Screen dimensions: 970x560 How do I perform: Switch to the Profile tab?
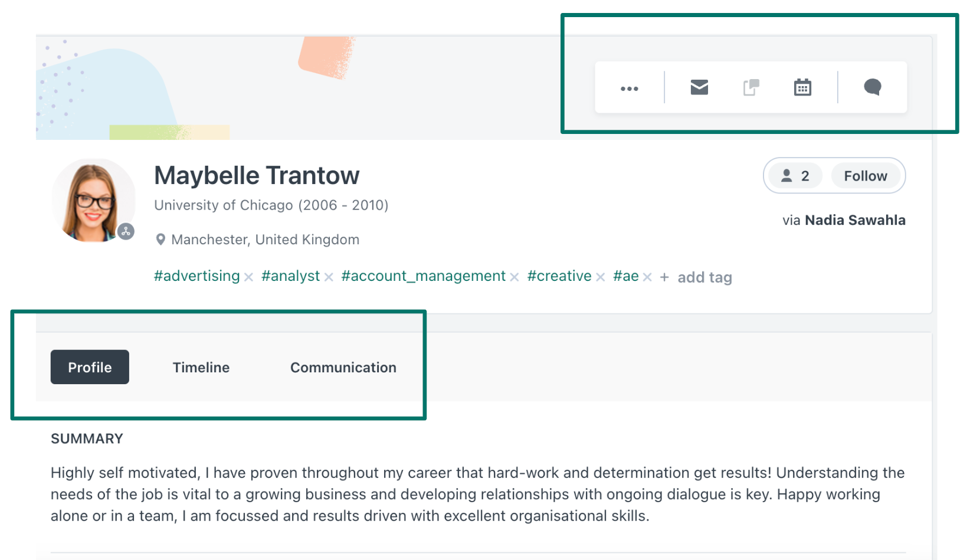point(90,367)
